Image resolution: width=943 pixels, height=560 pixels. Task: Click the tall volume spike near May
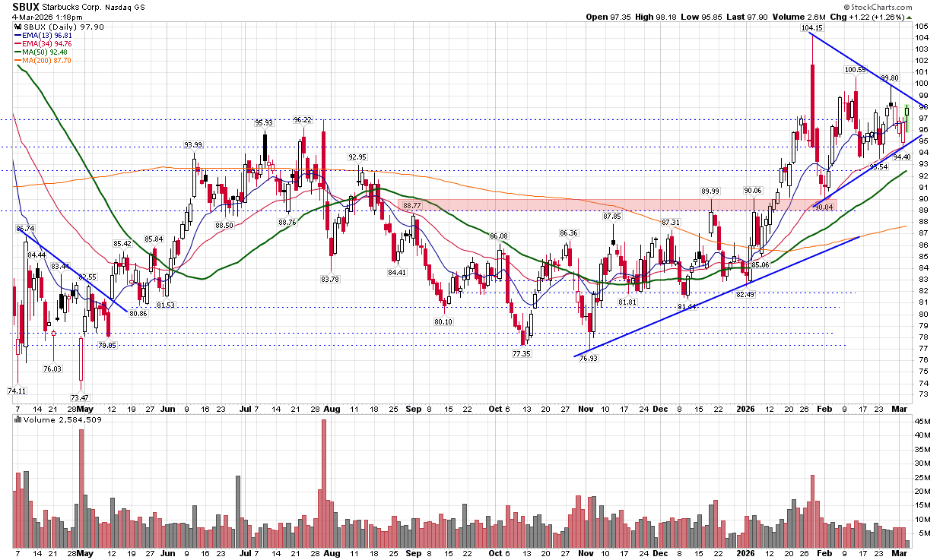[x=81, y=486]
